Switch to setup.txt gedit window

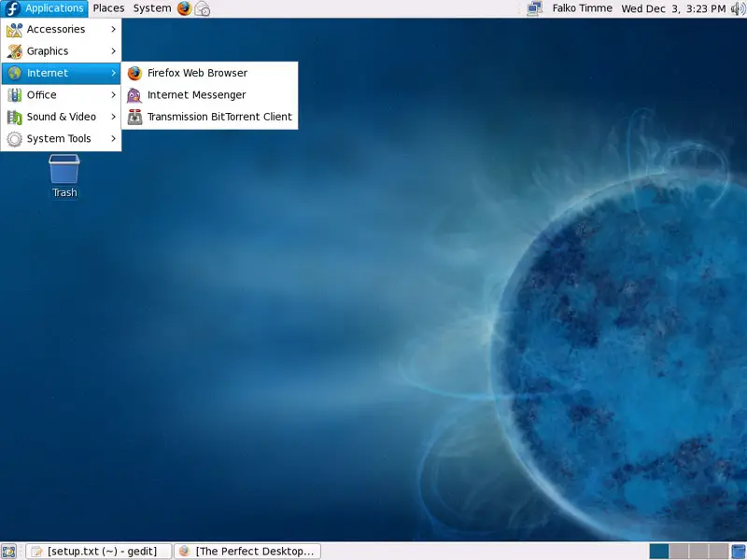click(x=99, y=552)
